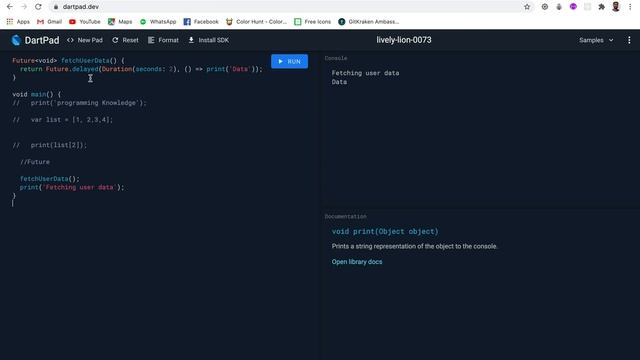Open the Free Icons bookmark
This screenshot has height=360, width=640.
[x=313, y=22]
